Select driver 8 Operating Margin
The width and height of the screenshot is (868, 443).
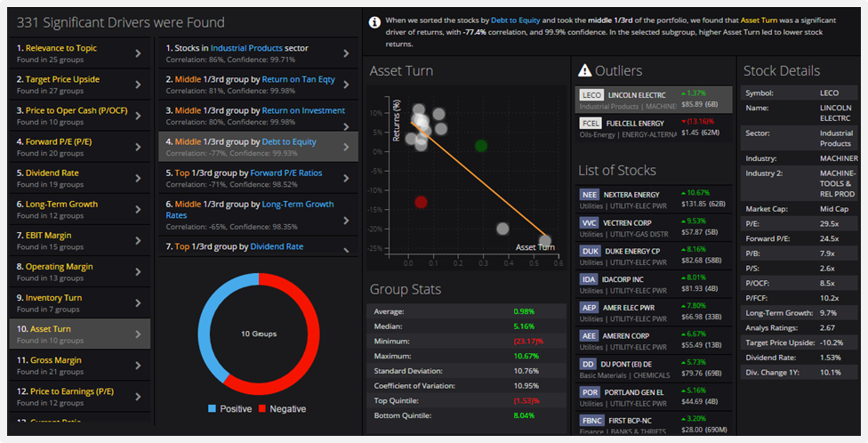(x=80, y=271)
